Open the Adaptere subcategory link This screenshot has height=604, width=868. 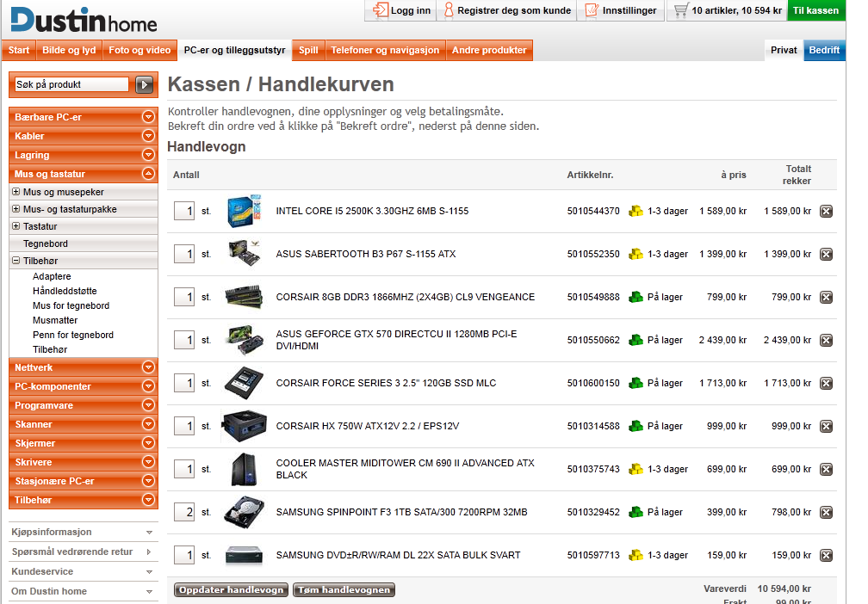pyautogui.click(x=52, y=276)
